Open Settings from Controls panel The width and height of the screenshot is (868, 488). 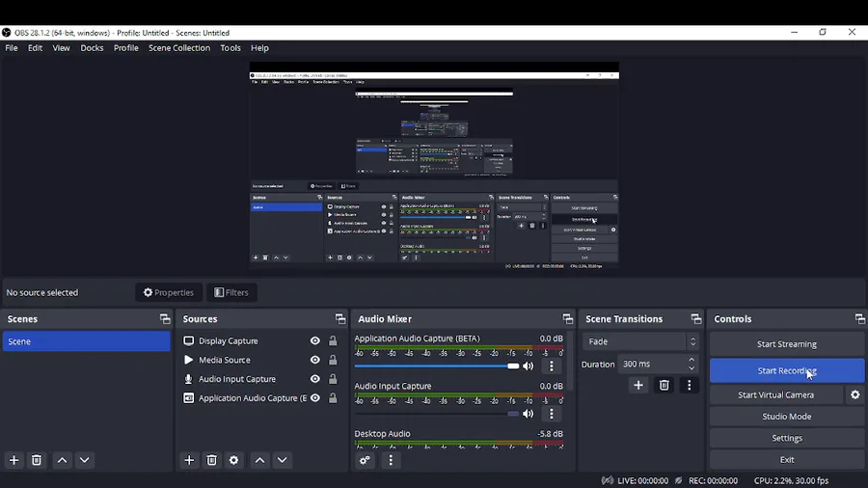pyautogui.click(x=787, y=438)
